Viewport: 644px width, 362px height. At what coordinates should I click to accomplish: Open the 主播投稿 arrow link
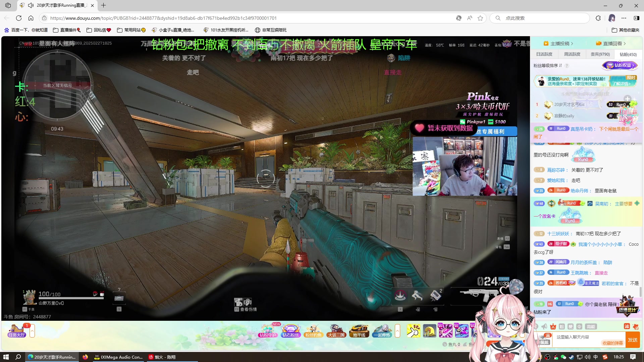coord(559,44)
